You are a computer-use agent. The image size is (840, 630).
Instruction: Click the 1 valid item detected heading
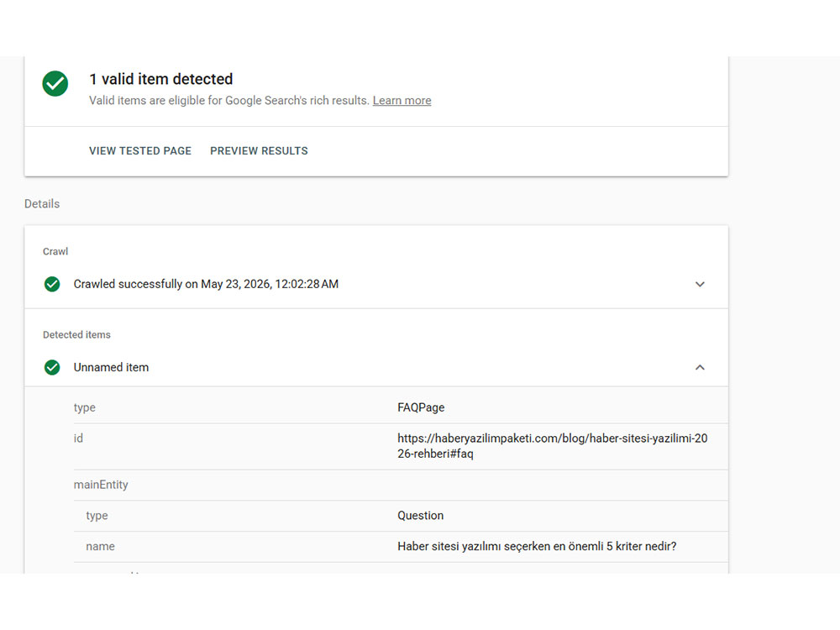pos(161,79)
